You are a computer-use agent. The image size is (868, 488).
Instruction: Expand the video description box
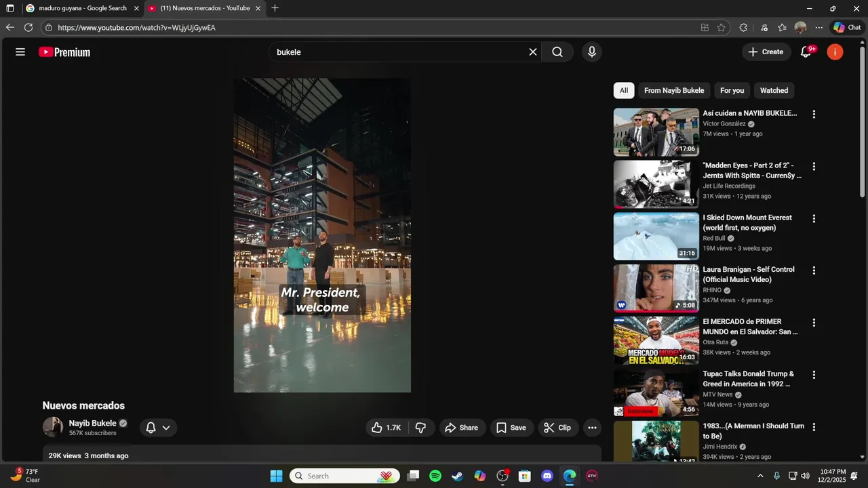point(322,455)
